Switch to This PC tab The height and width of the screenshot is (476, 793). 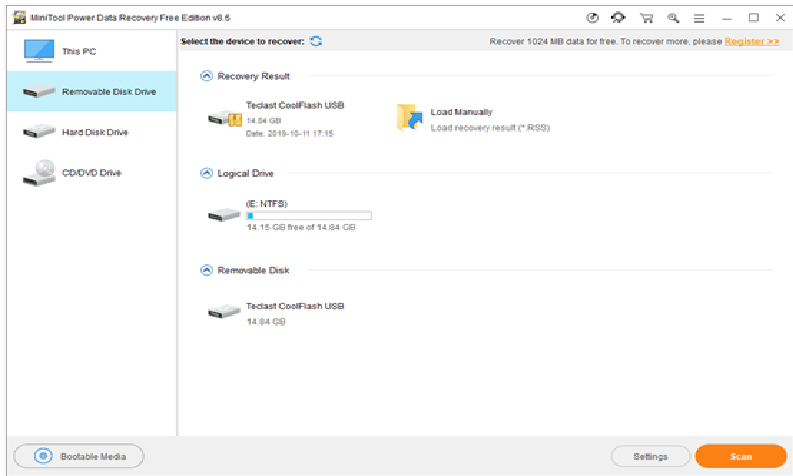(92, 51)
